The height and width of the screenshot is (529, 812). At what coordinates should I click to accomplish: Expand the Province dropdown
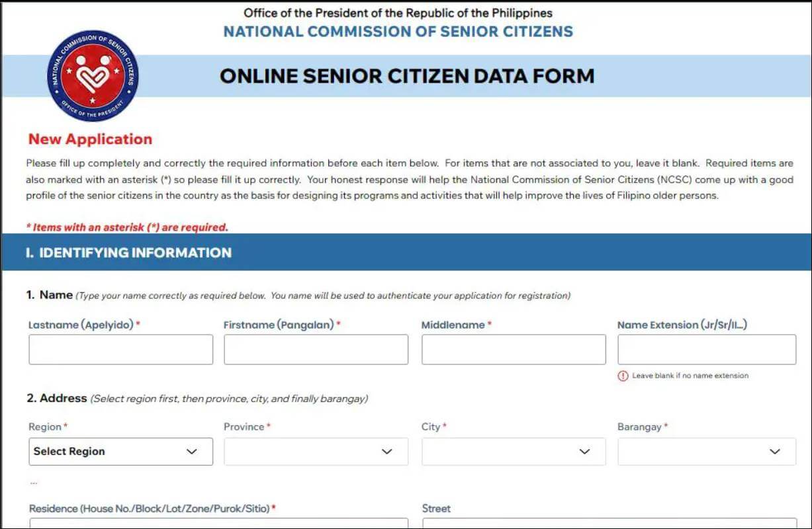pyautogui.click(x=316, y=452)
